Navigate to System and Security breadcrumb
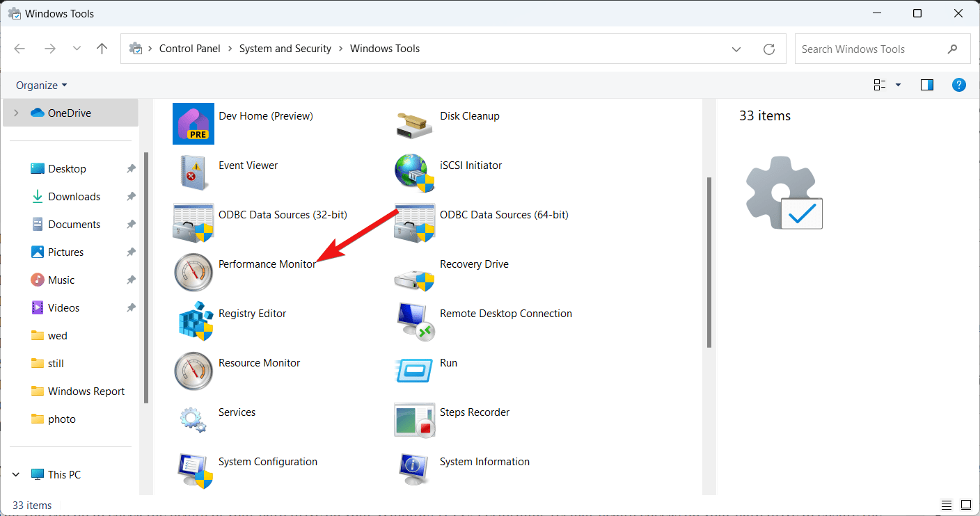This screenshot has width=980, height=516. (x=285, y=49)
